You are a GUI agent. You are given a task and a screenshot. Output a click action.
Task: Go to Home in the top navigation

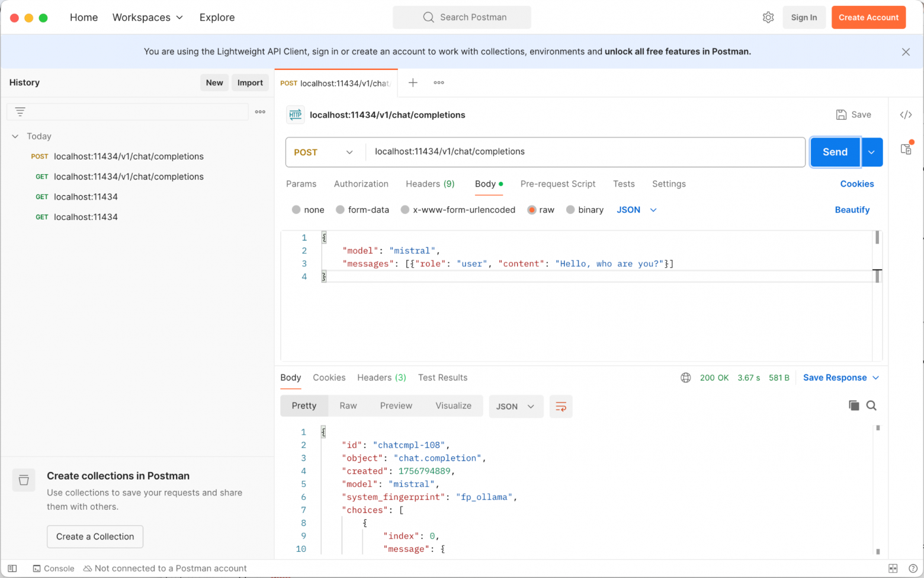[84, 18]
